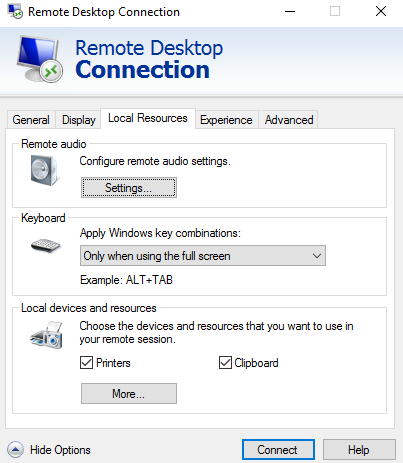Select the Advanced tab

pos(289,120)
